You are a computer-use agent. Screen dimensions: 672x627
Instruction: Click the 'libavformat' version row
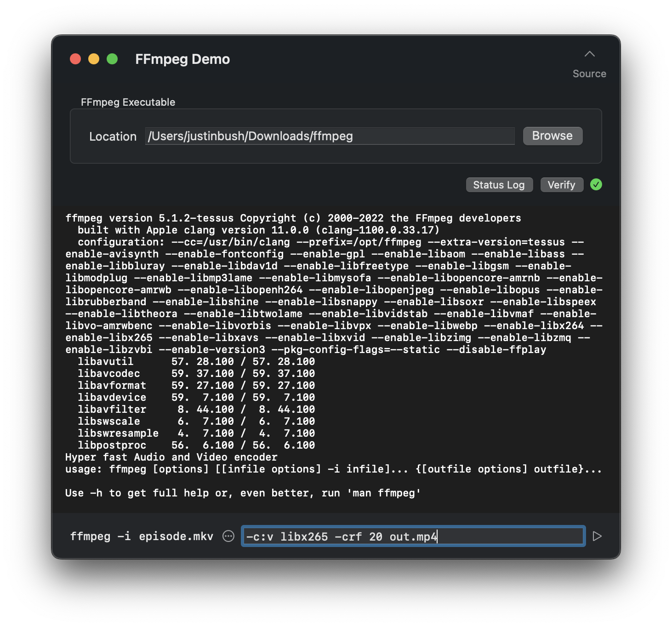tap(196, 385)
